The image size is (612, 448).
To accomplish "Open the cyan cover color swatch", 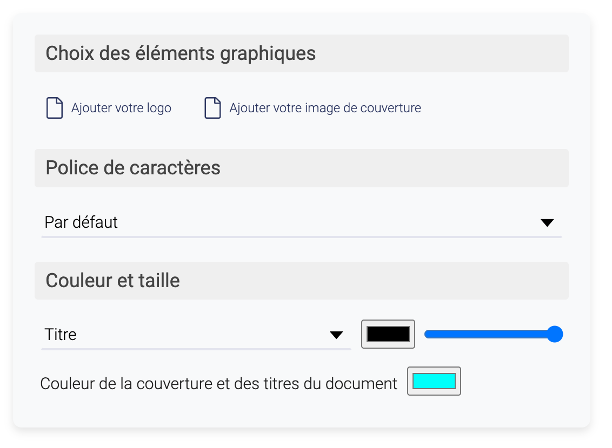I will click(x=434, y=382).
